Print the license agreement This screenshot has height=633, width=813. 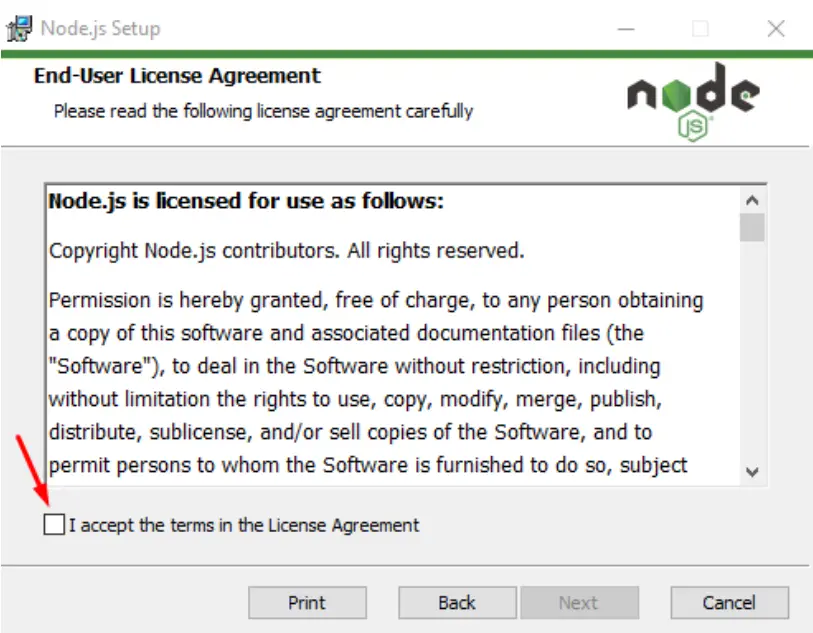[x=307, y=602]
